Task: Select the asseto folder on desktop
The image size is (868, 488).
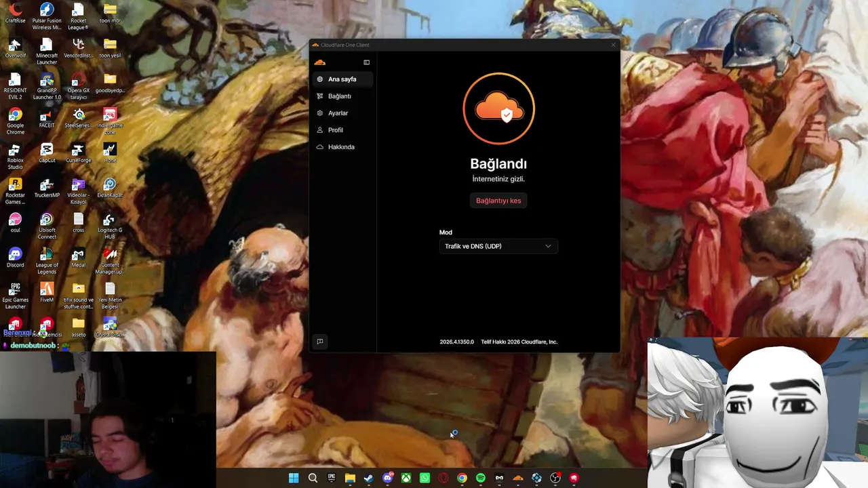Action: [78, 327]
